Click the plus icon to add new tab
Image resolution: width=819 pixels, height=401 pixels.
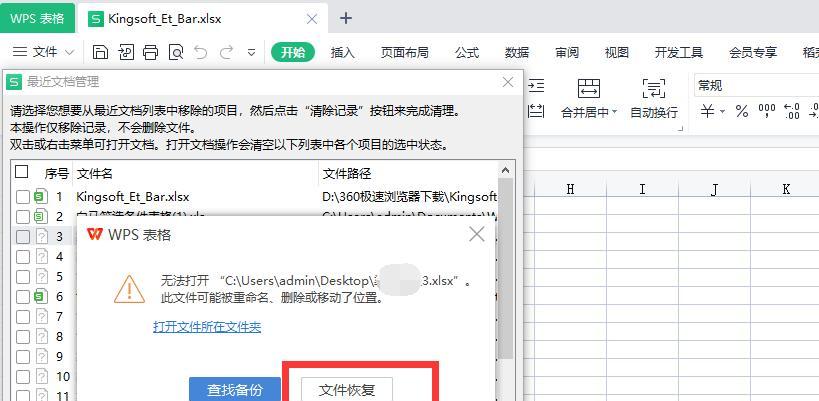pos(346,18)
